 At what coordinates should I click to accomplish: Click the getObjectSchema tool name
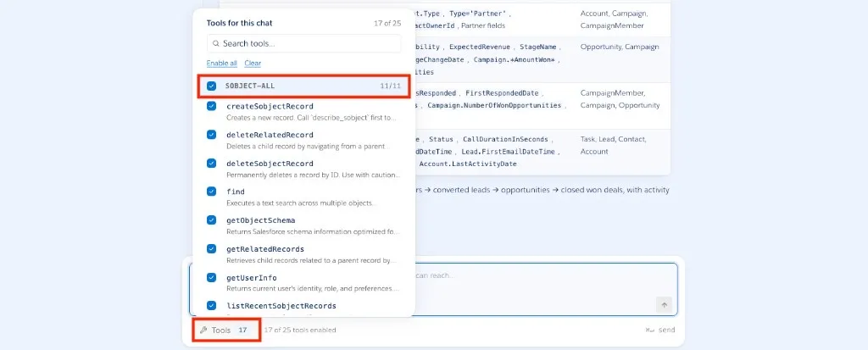[261, 220]
